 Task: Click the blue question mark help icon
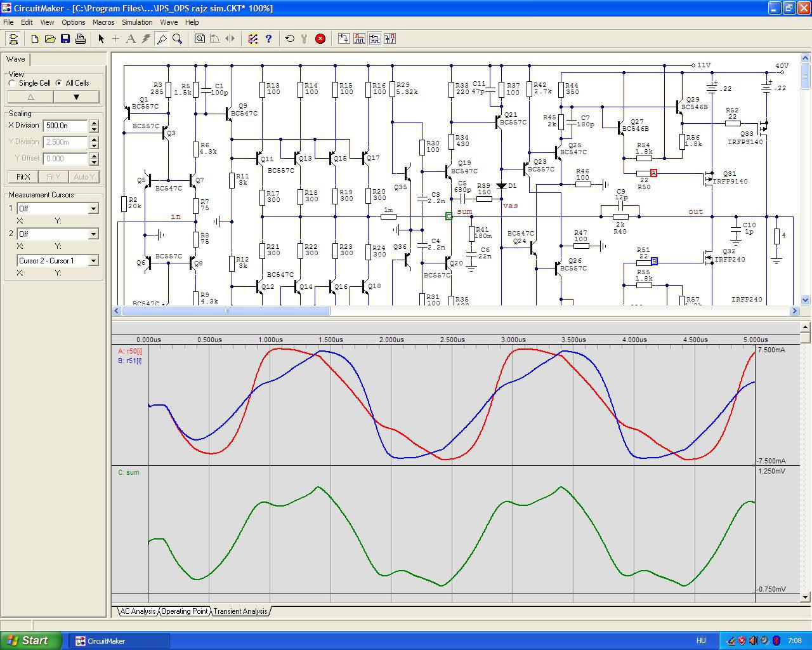click(x=268, y=39)
